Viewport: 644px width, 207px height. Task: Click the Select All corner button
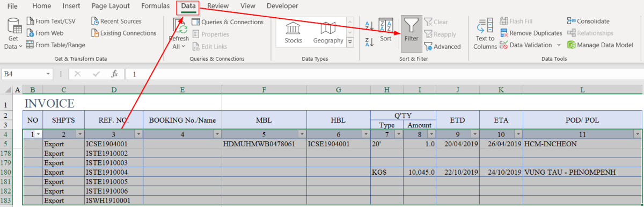(x=6, y=90)
